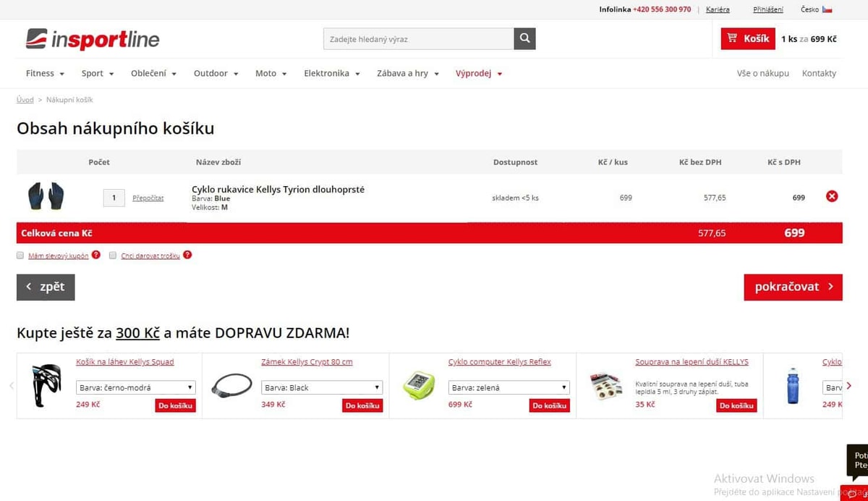Viewport: 868px width, 501px height.
Task: Click into the search field Zadejte hledaný výraz
Action: pyautogui.click(x=419, y=39)
